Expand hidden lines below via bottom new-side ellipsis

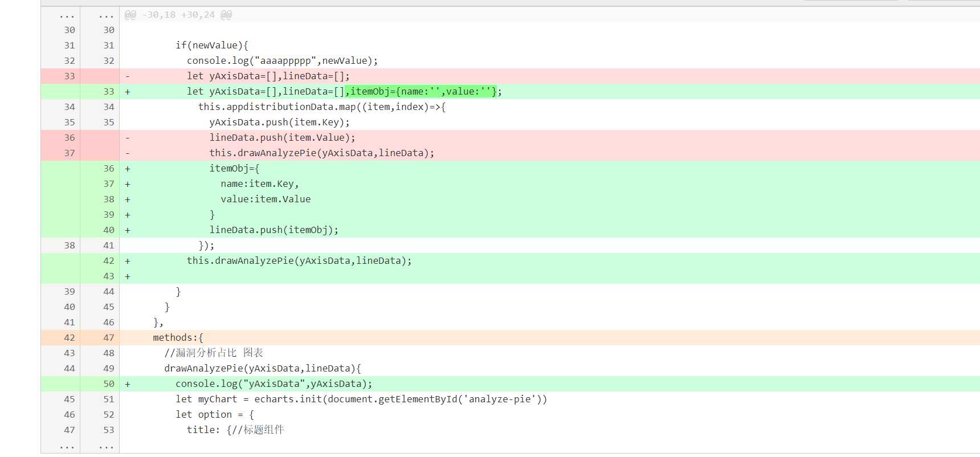pos(107,446)
